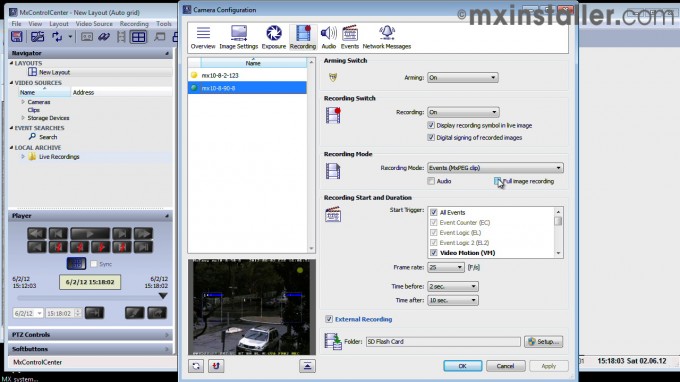
Task: Switch to the Exposure tab
Action: coord(274,37)
